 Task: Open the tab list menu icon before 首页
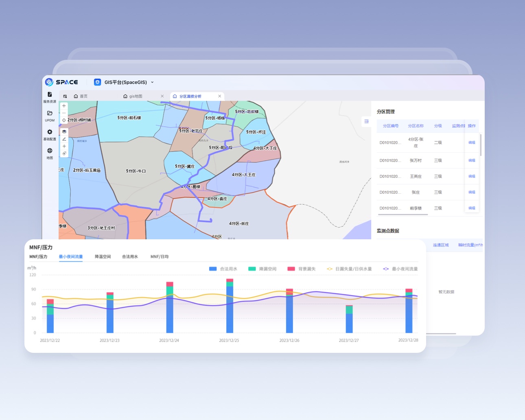tap(65, 96)
